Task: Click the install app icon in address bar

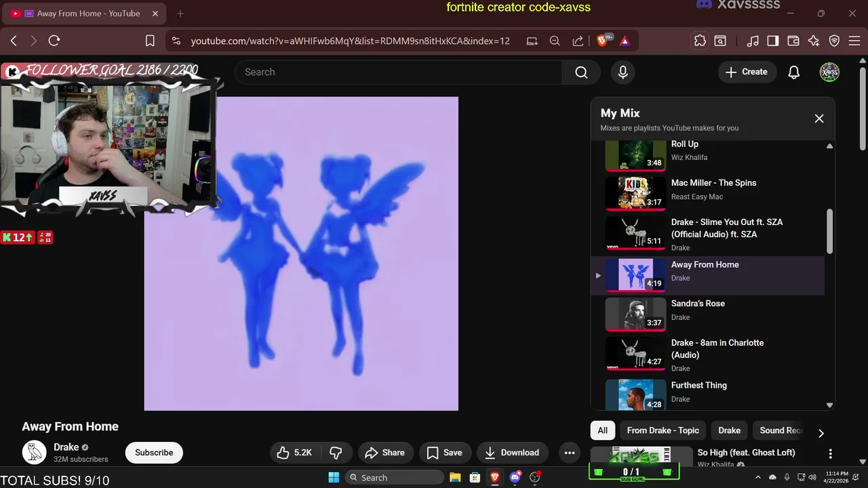Action: point(532,41)
